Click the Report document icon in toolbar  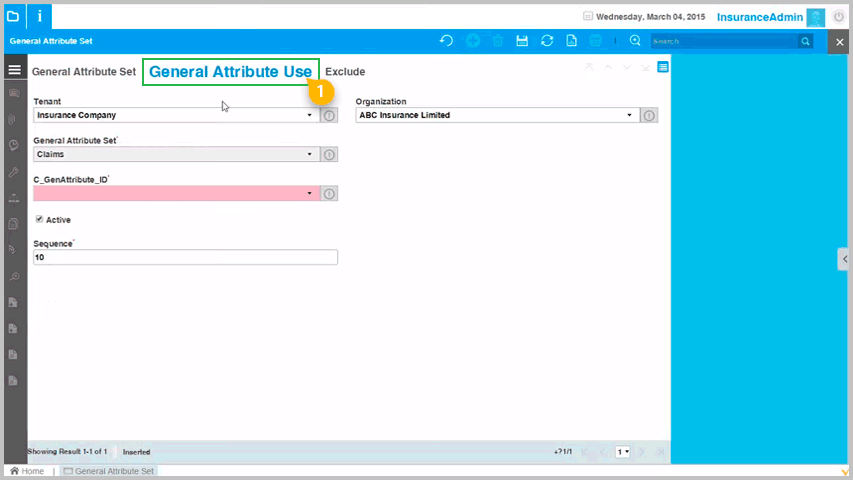pos(572,41)
